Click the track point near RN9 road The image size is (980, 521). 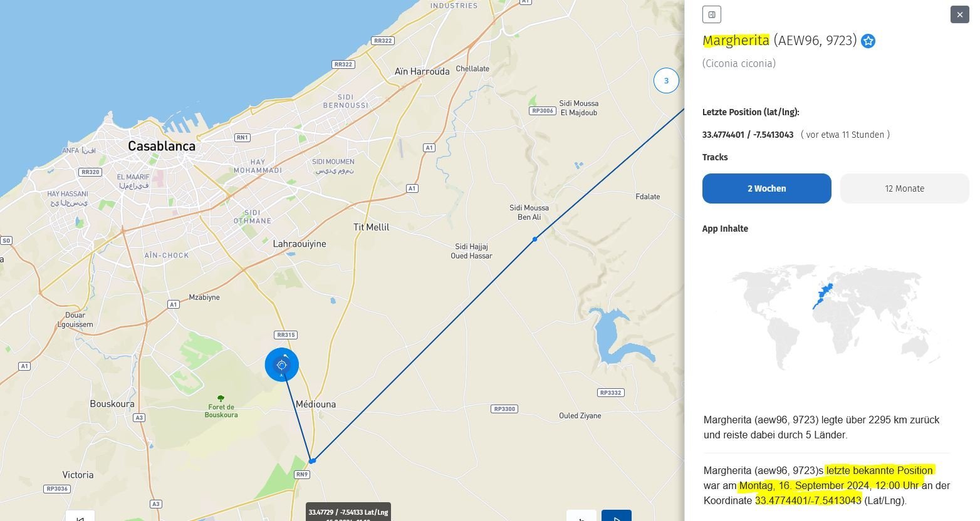pyautogui.click(x=312, y=461)
